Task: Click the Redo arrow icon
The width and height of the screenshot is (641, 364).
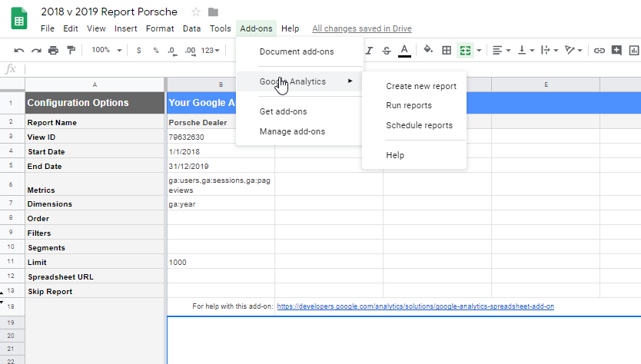Action: click(36, 50)
